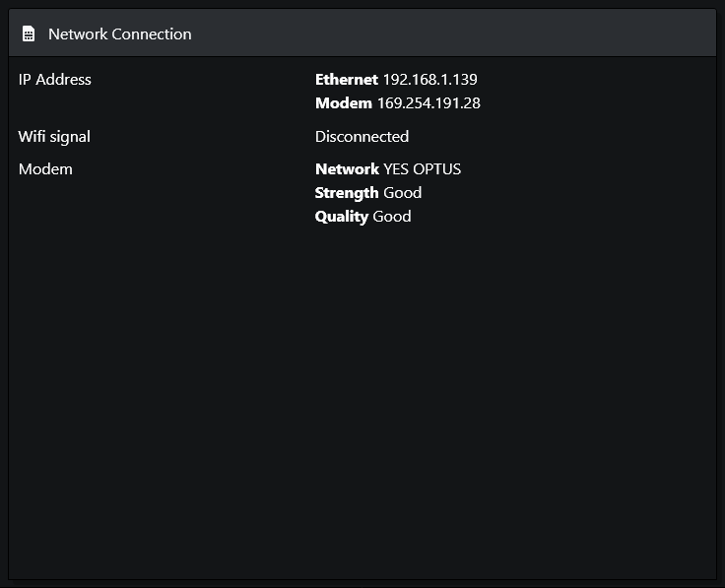The height and width of the screenshot is (588, 725).
Task: Select the Ethernet label in IP Address
Action: [x=347, y=80]
